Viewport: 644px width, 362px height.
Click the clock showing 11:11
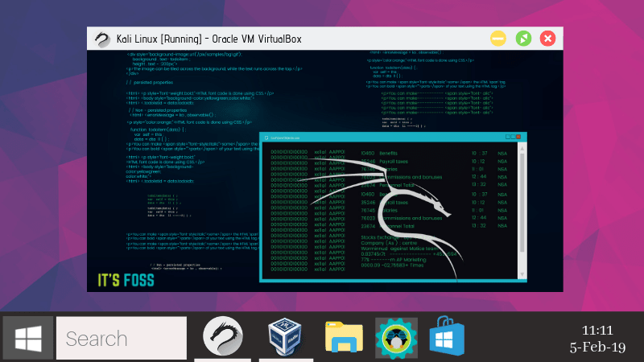click(x=597, y=330)
